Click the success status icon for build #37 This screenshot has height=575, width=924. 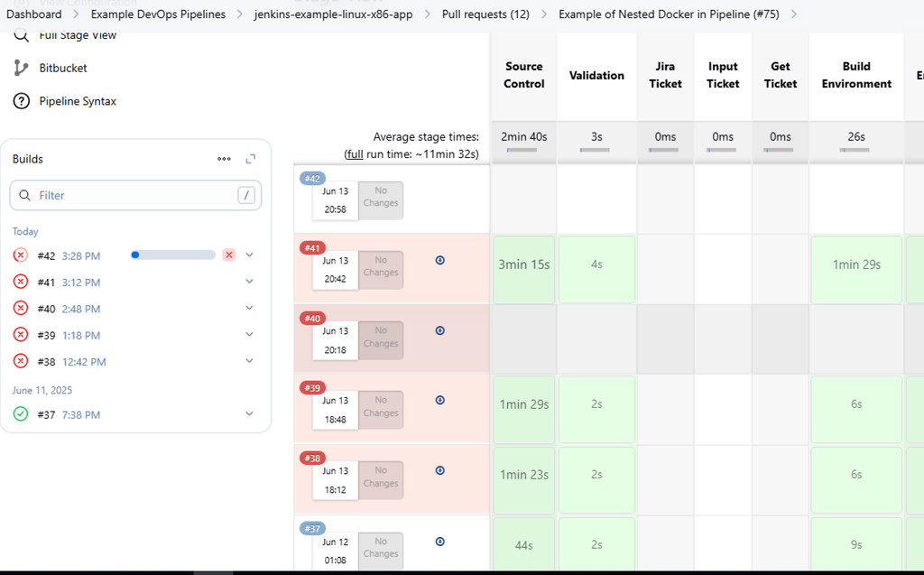[x=21, y=414]
